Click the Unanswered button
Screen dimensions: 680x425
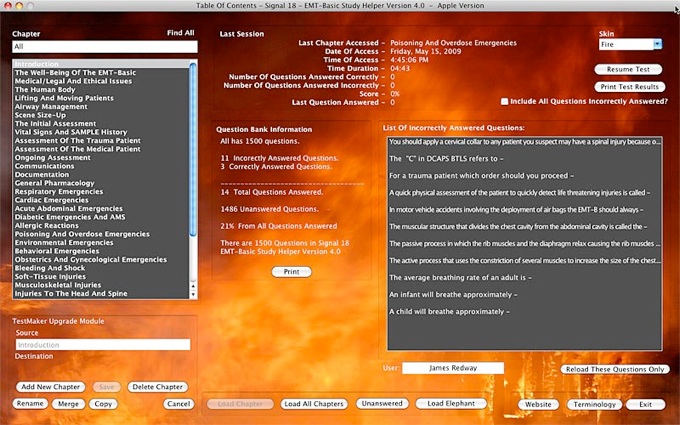tap(382, 403)
